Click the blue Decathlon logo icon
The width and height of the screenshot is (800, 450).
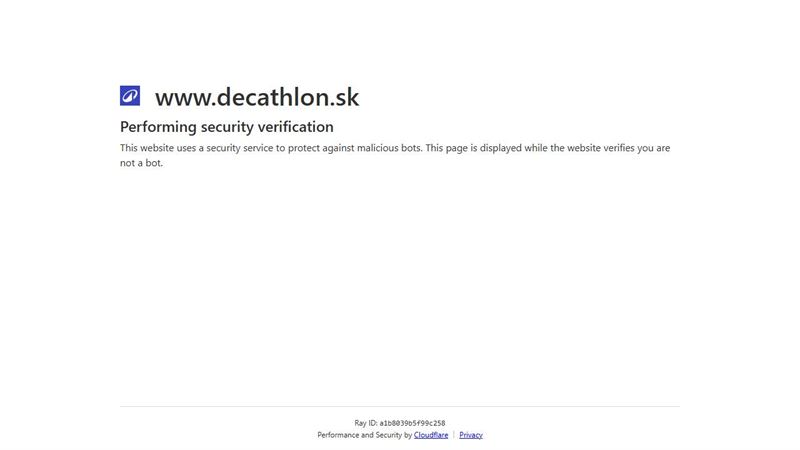130,95
